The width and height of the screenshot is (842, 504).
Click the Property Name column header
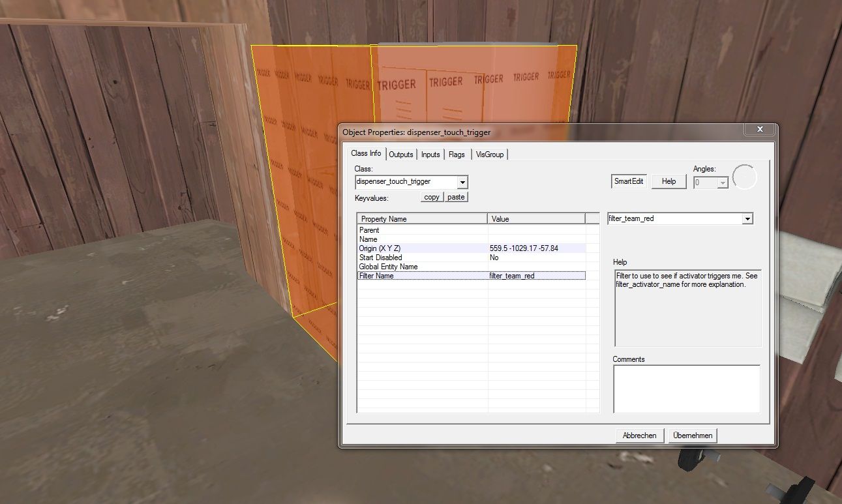click(x=422, y=219)
